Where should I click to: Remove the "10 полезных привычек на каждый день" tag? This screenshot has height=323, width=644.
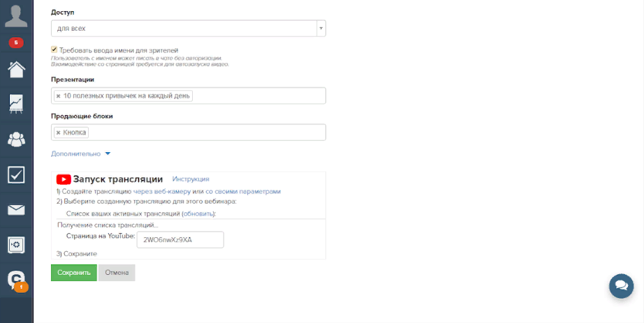[x=58, y=96]
